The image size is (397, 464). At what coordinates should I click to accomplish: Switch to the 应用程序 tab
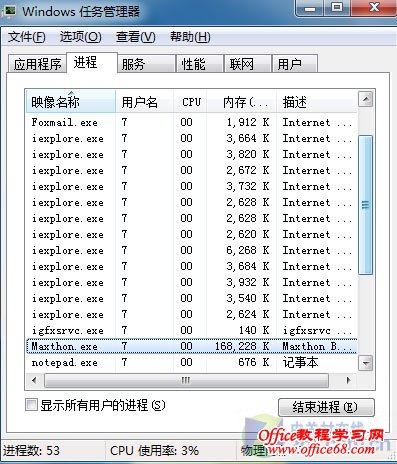coord(37,64)
